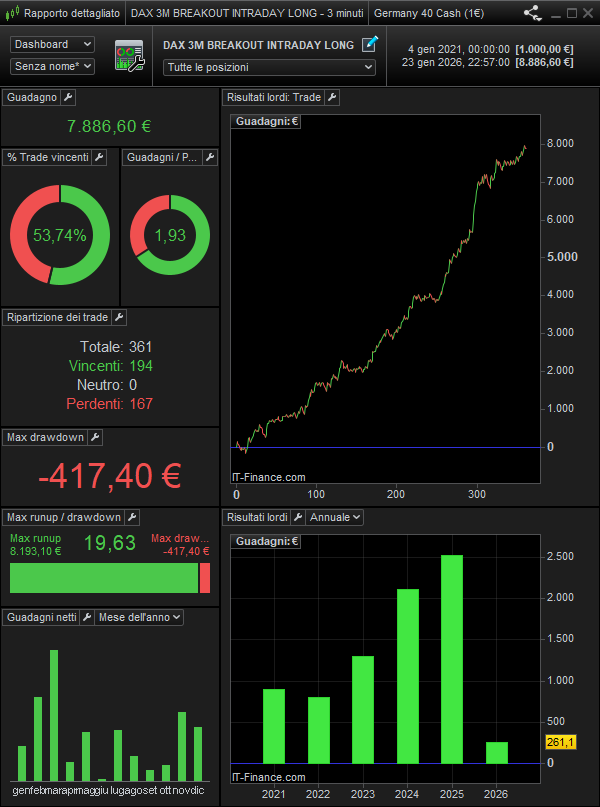Click the green Max runup bar
The image size is (600, 807).
[x=104, y=578]
